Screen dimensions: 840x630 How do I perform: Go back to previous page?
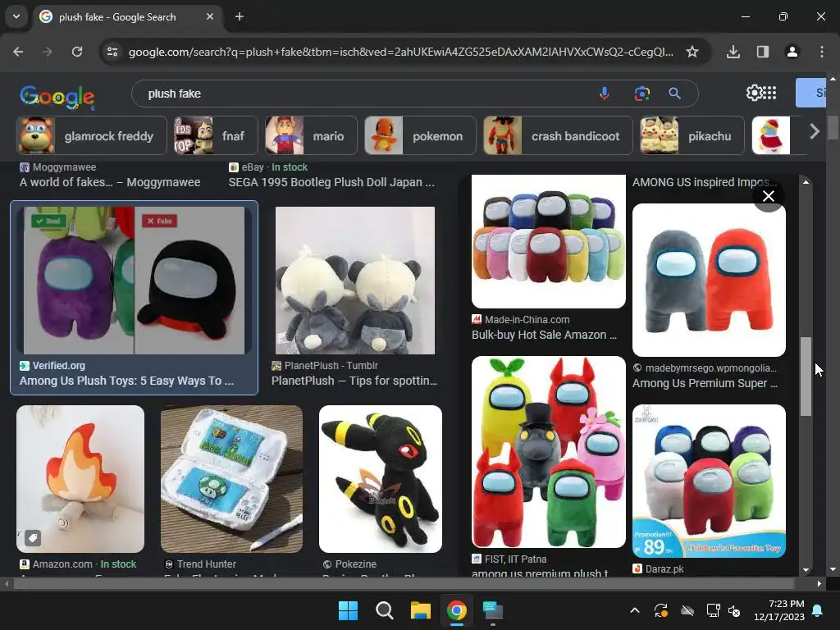18,52
